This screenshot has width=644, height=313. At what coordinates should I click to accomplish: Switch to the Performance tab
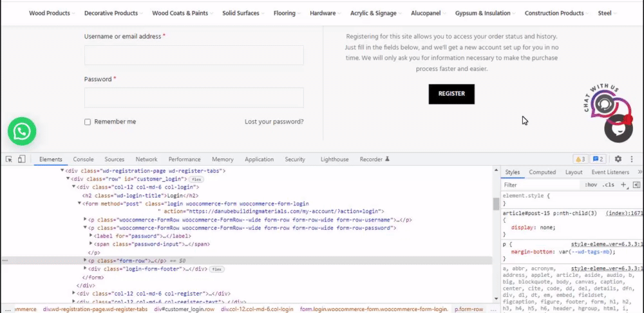coord(184,159)
